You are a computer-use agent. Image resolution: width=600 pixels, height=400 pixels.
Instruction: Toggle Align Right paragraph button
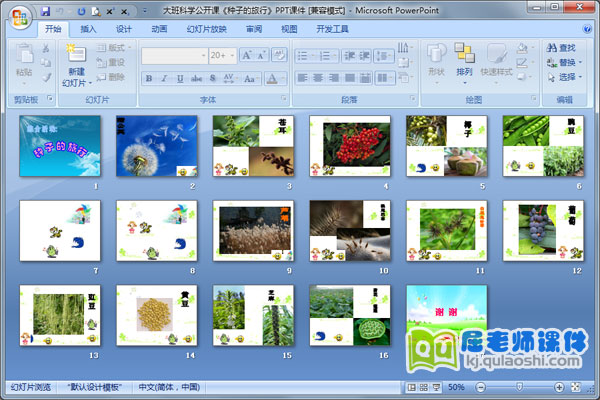coord(334,78)
